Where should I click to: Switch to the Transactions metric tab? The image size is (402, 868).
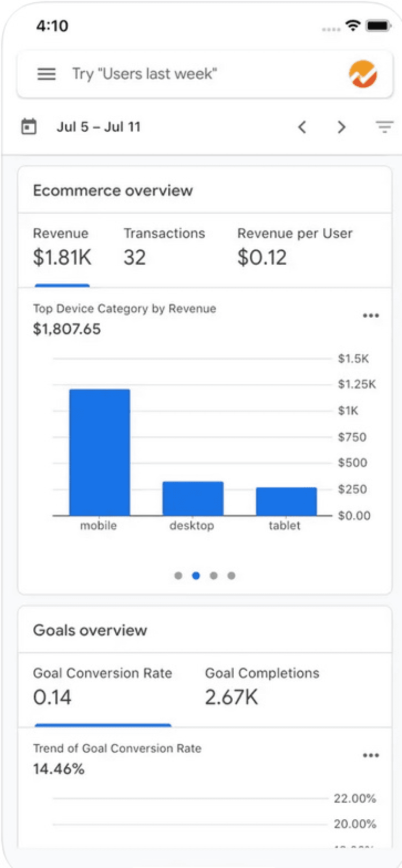point(164,248)
